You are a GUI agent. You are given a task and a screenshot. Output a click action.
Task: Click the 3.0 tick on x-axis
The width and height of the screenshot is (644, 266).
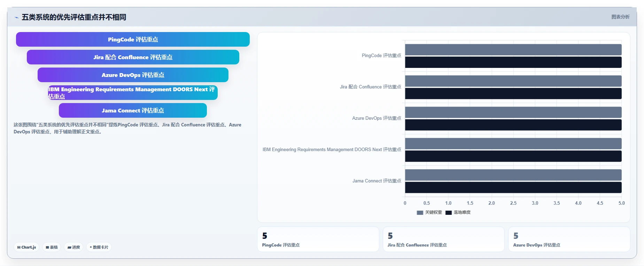[x=535, y=203]
